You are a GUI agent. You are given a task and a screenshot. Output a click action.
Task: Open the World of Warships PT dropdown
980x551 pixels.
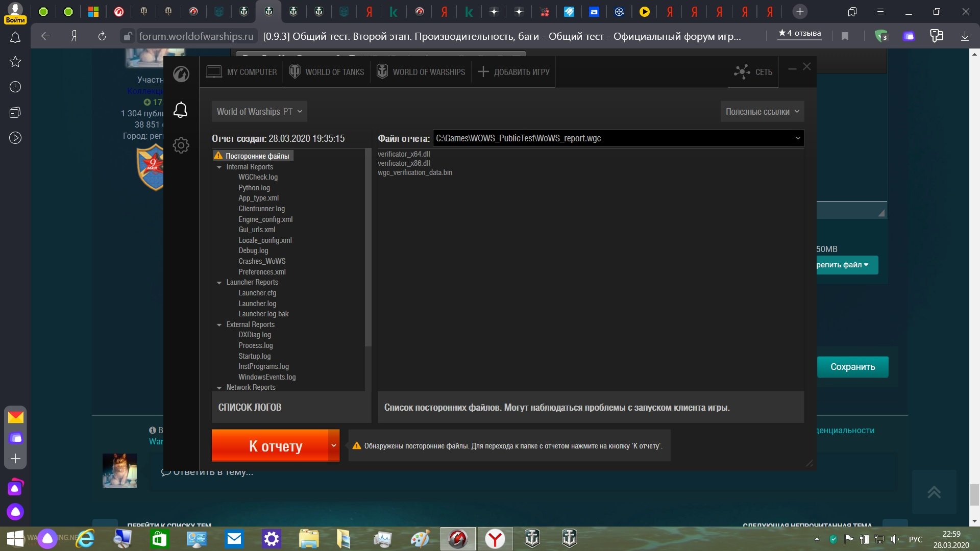click(259, 112)
